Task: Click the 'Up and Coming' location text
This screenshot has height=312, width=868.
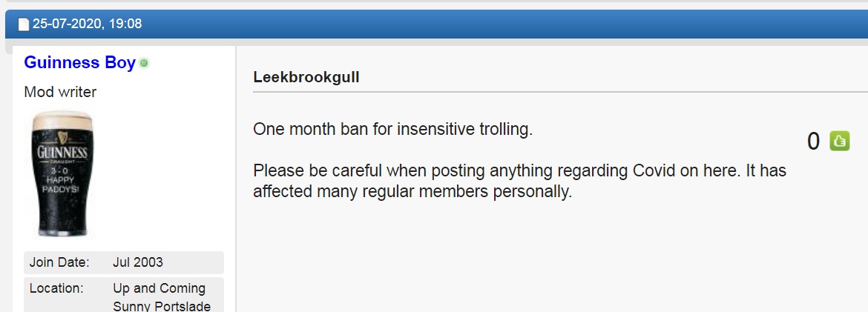Action: click(x=159, y=288)
